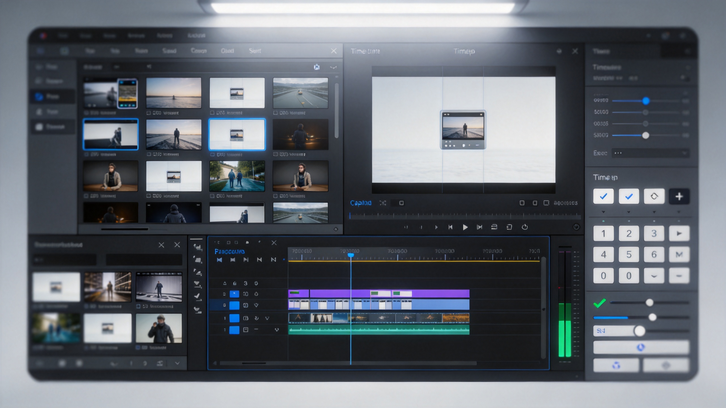Play the preview in the viewer
726x408 pixels.
[x=465, y=227]
